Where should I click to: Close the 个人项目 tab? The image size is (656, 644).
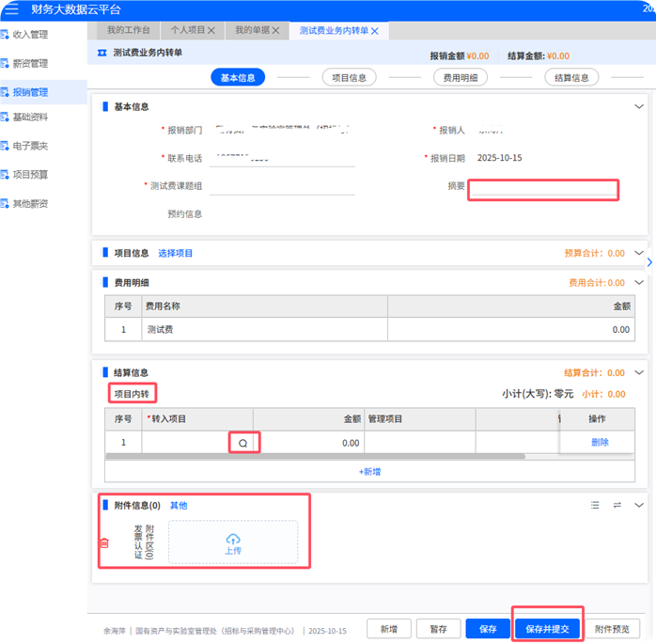[x=211, y=30]
